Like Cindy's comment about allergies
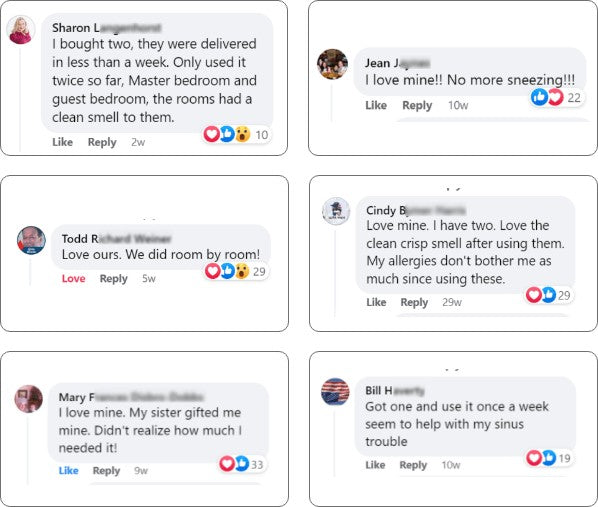The width and height of the screenshot is (598, 507). (x=376, y=302)
